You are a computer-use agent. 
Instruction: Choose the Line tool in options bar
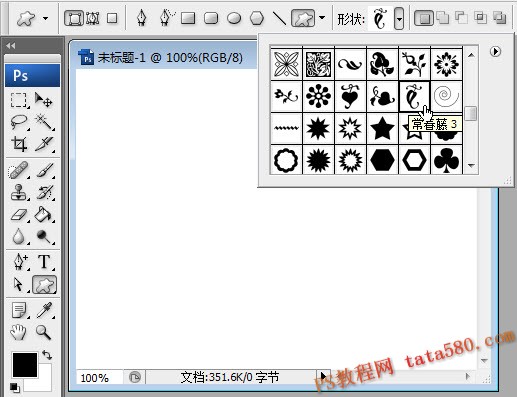point(279,18)
